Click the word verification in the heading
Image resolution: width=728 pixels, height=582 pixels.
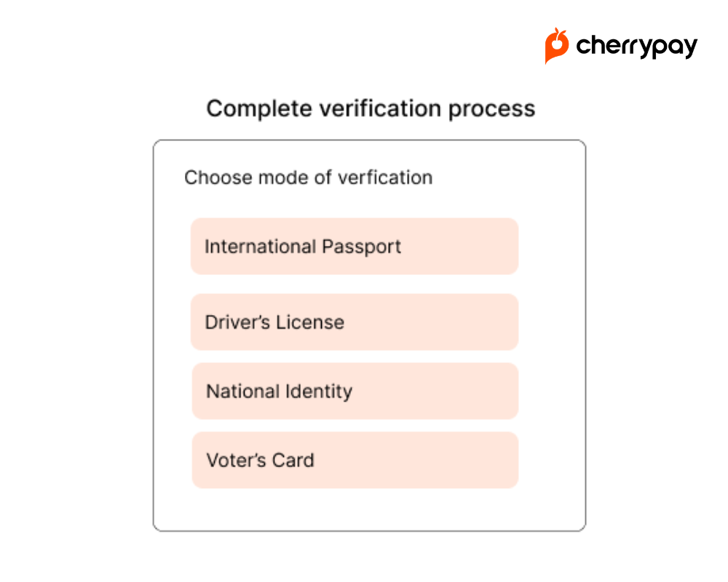click(380, 108)
